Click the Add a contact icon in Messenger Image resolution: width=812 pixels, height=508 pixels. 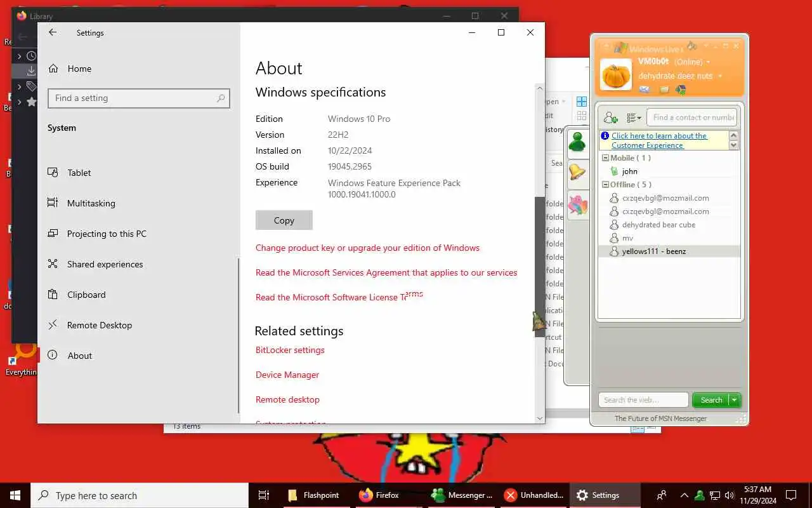click(x=610, y=117)
